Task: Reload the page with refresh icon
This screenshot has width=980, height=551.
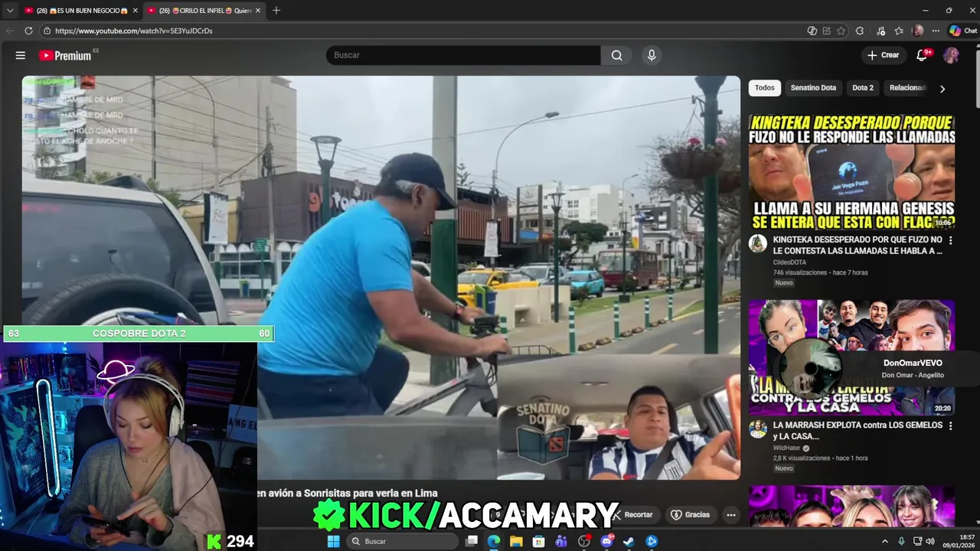Action: tap(28, 31)
